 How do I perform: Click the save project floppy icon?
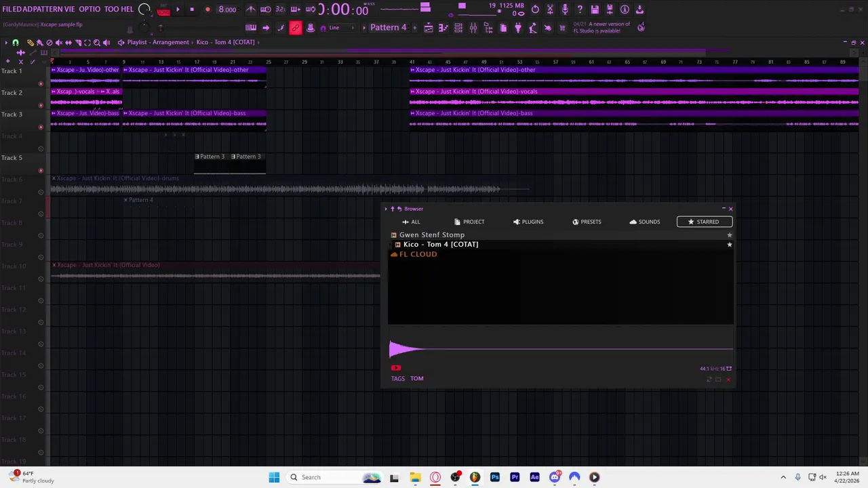595,9
